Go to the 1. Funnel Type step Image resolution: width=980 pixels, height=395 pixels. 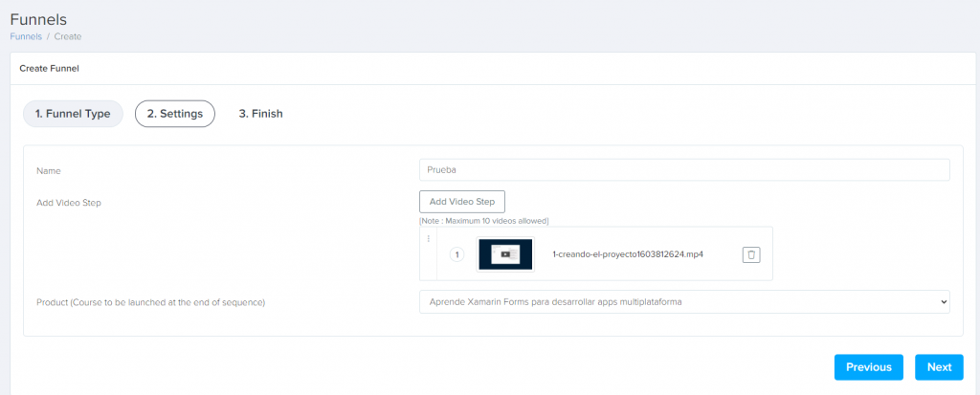coord(73,114)
